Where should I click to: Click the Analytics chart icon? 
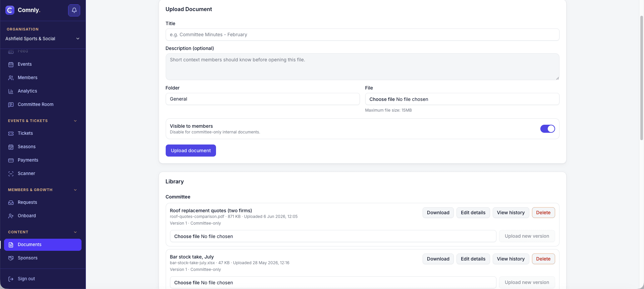pyautogui.click(x=11, y=91)
